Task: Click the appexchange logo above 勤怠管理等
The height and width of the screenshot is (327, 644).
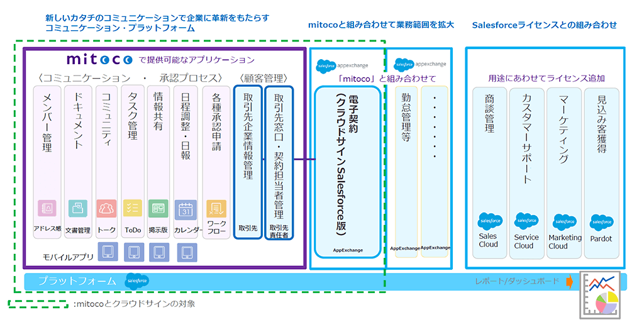Action: click(419, 65)
